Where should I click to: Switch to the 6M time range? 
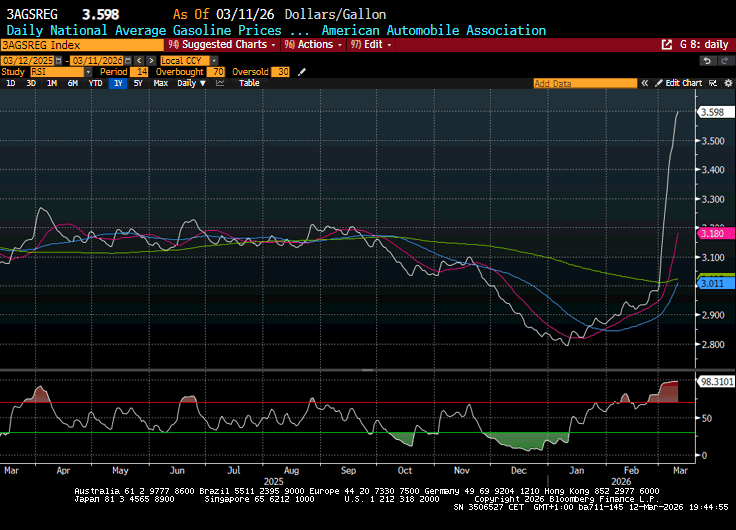[73, 83]
